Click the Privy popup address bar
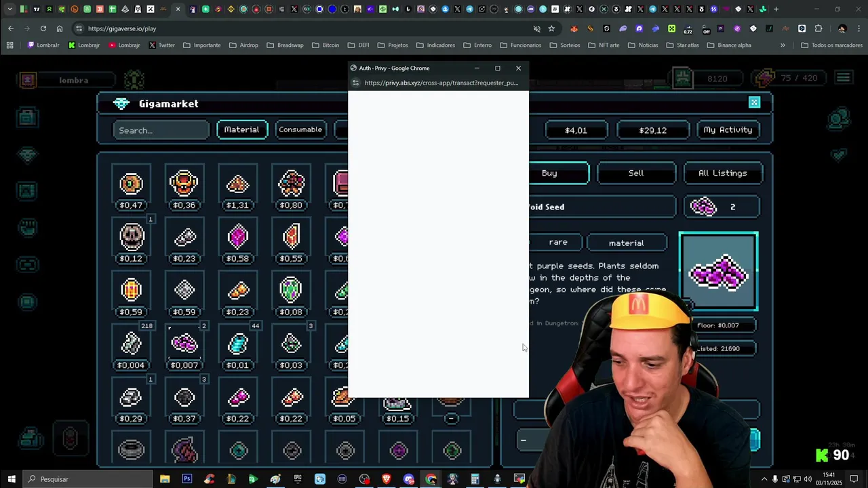868x488 pixels. coord(441,83)
